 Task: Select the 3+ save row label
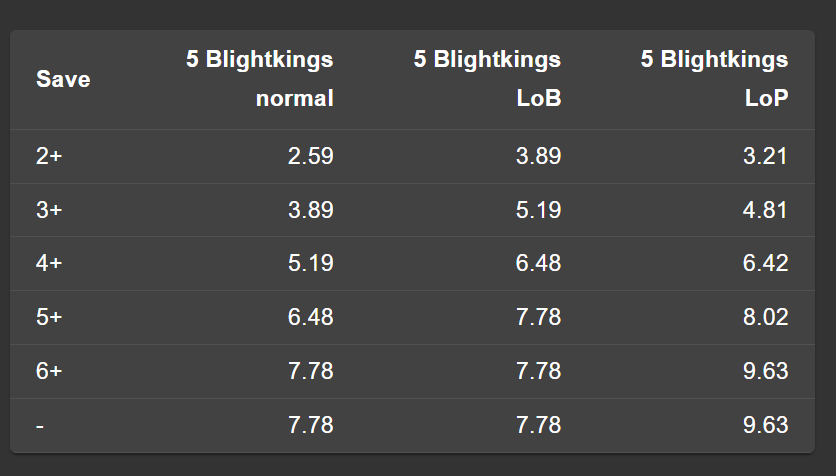point(48,210)
